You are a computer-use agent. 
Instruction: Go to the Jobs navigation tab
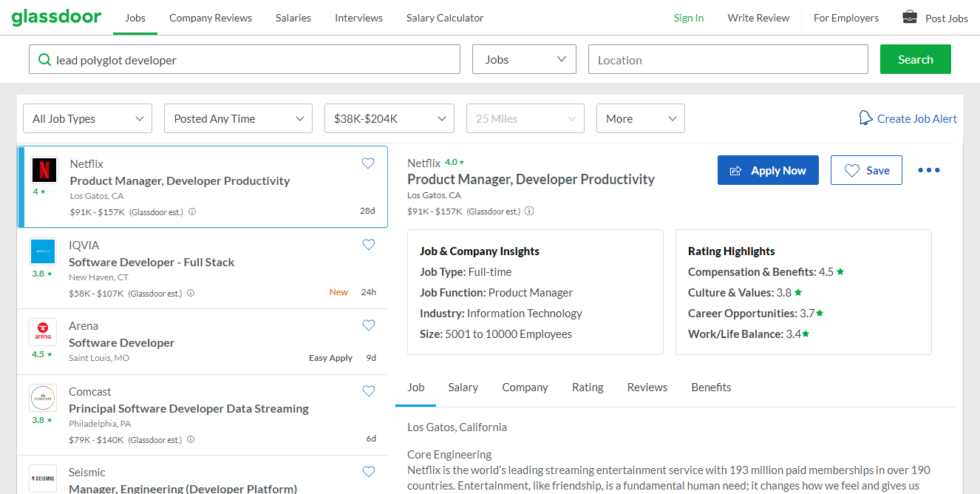pyautogui.click(x=135, y=18)
